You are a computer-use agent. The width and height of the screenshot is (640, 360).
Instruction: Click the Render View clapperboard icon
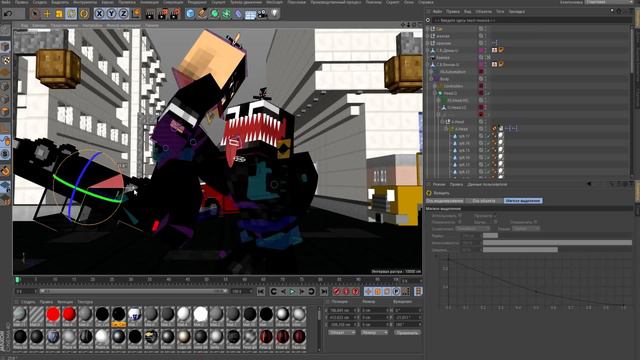tap(150, 14)
